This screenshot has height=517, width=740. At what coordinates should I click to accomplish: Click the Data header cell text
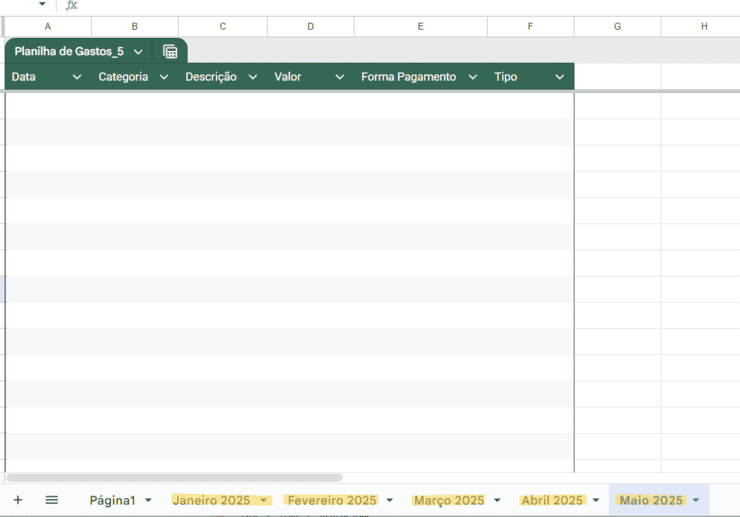coord(24,77)
